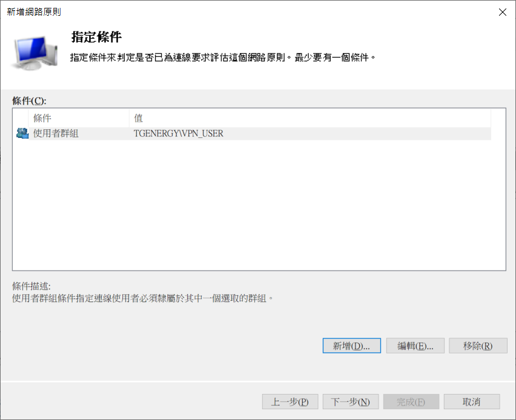Viewport: 516px width, 420px height.
Task: Click the greyed-out 完成(F) button
Action: pos(411,402)
